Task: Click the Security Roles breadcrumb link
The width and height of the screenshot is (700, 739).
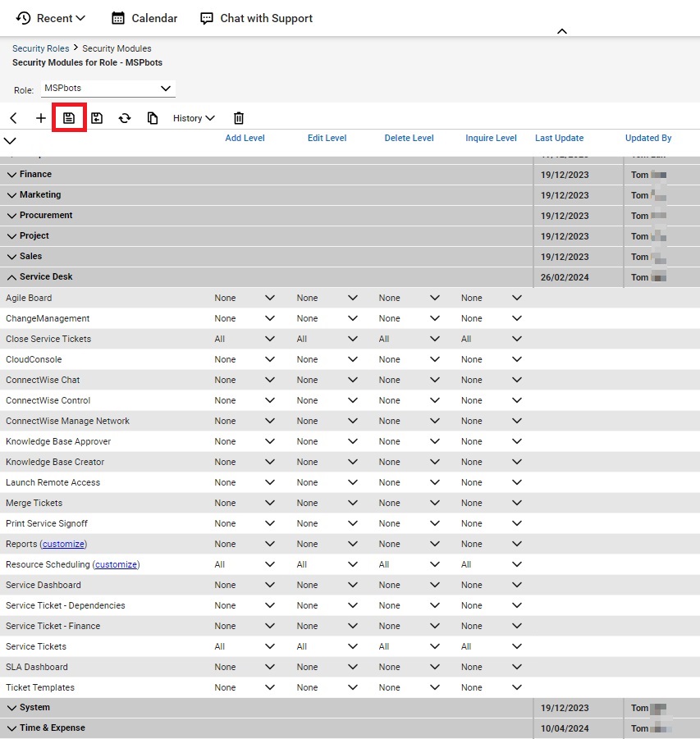Action: click(x=40, y=48)
